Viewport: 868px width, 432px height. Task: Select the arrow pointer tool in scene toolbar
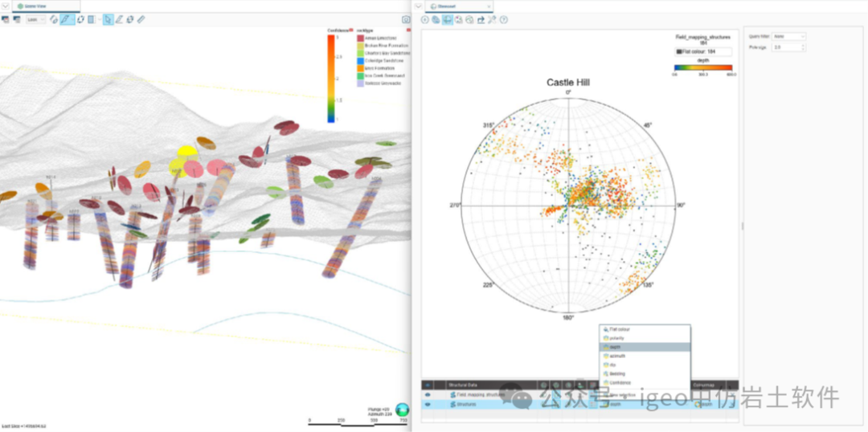pos(107,19)
